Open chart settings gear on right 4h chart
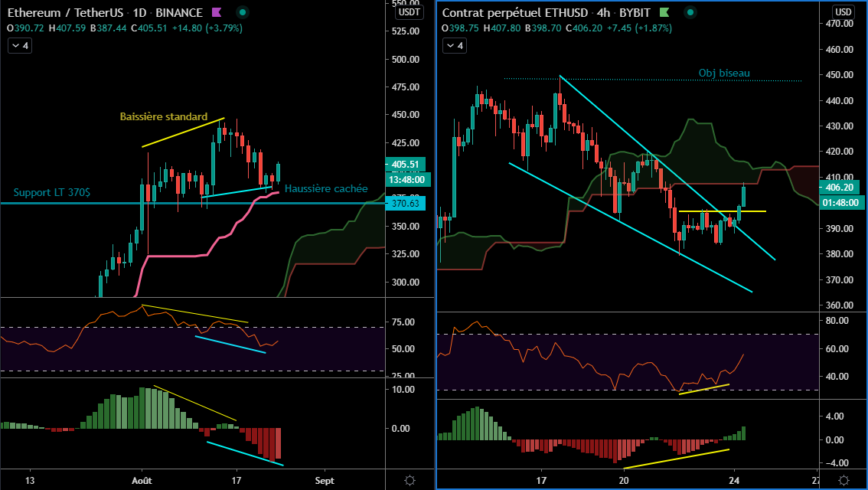 click(x=843, y=480)
